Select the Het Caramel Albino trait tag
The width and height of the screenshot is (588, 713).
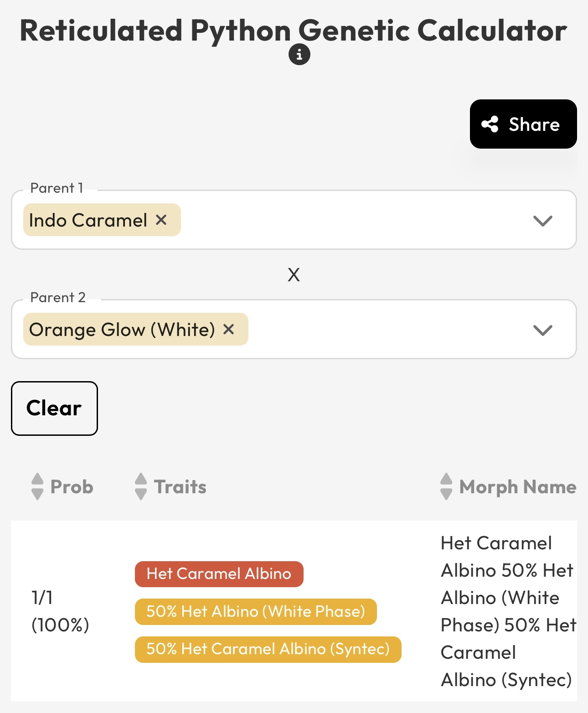click(219, 574)
